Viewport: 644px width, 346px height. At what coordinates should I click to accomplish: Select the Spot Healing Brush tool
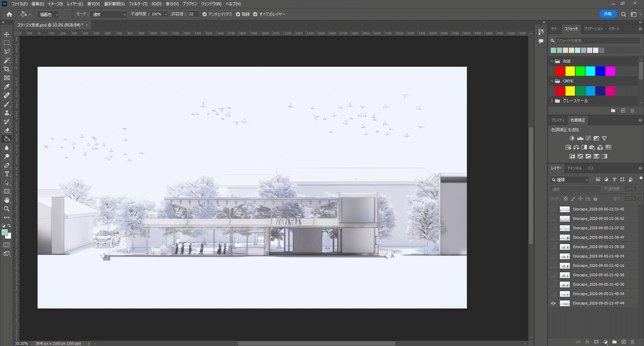click(7, 96)
